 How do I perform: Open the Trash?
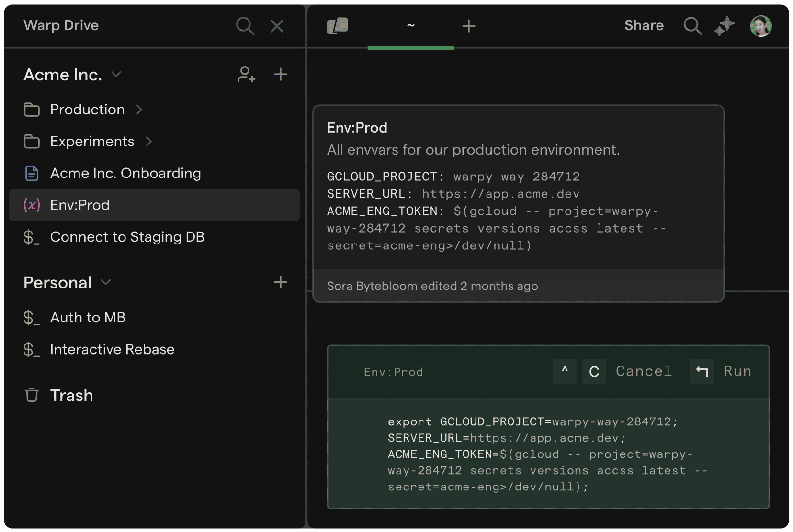pyautogui.click(x=71, y=396)
